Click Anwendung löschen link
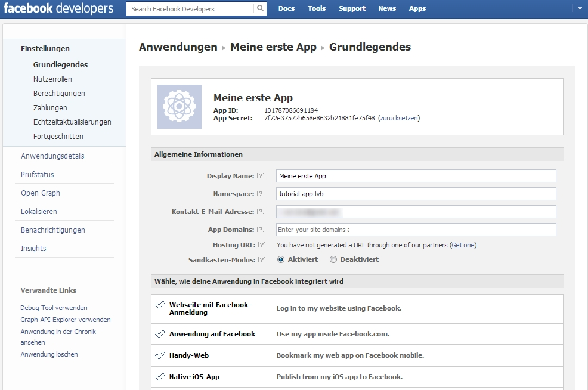This screenshot has height=390, width=588. point(49,354)
